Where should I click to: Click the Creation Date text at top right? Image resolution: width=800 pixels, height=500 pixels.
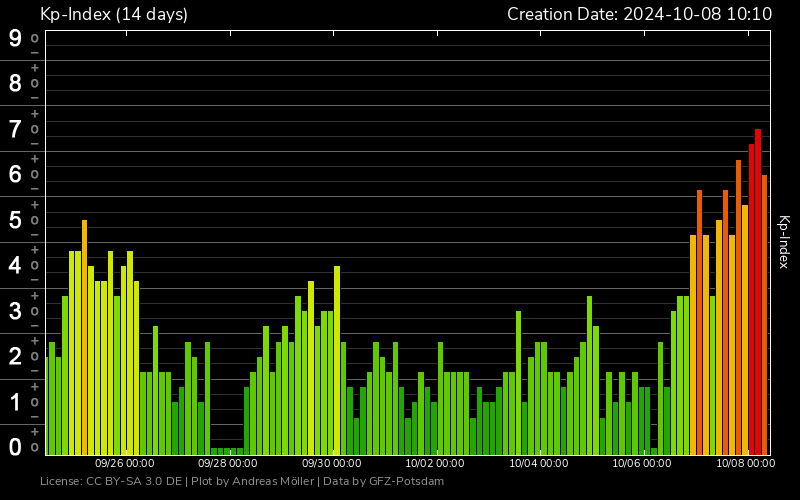(639, 14)
